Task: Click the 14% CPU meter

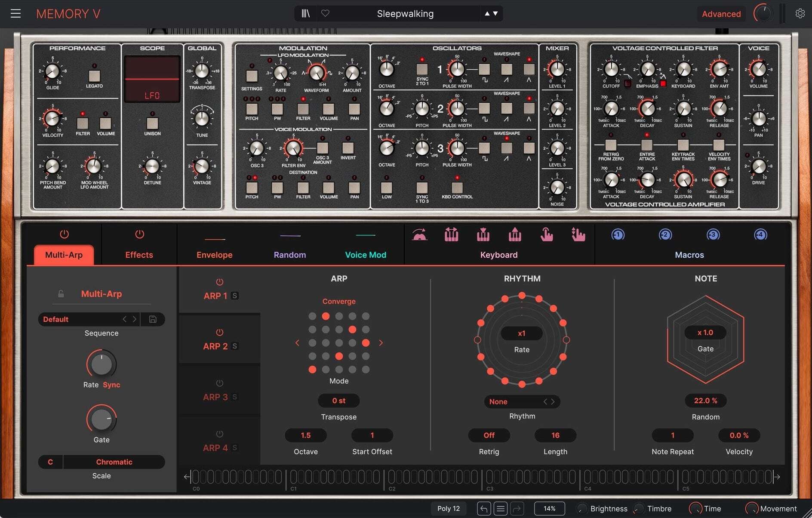Action: coord(549,509)
